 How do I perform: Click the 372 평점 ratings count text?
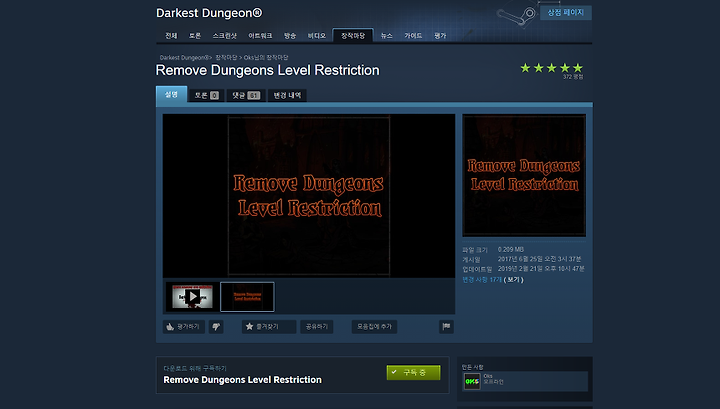[573, 77]
